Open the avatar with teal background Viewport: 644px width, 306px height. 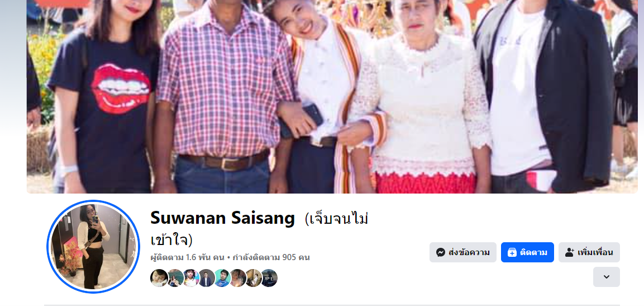point(222,278)
